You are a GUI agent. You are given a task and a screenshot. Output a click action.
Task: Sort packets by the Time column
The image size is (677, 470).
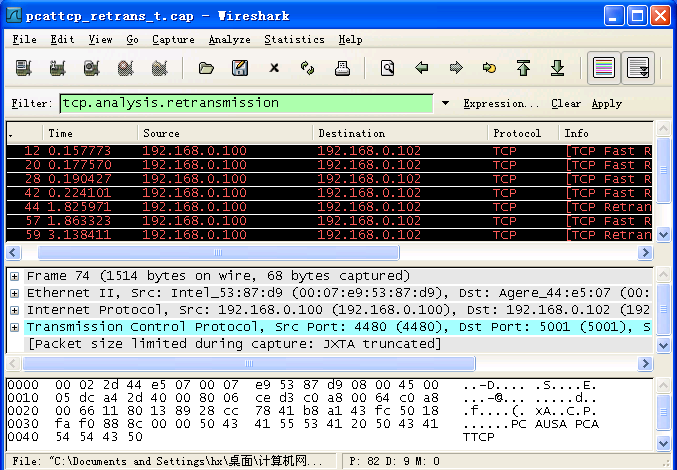point(90,133)
